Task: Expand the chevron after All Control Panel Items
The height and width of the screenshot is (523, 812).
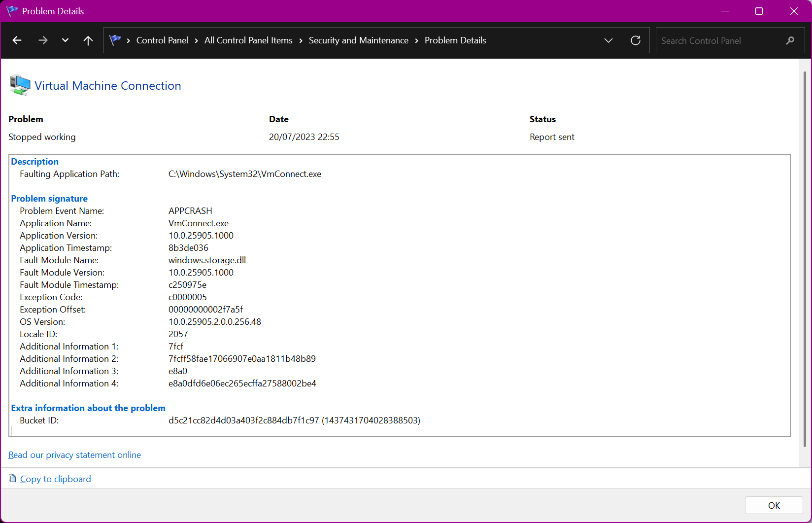Action: point(301,40)
